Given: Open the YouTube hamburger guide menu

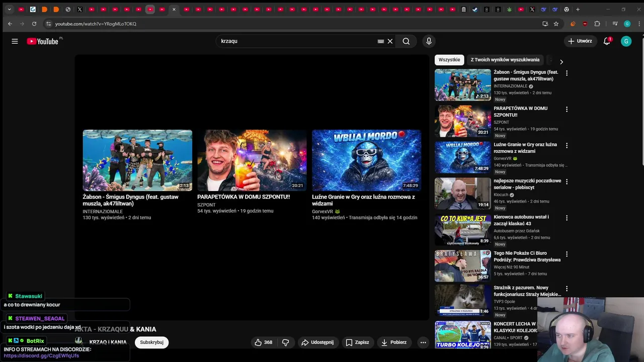Looking at the screenshot, I should click(15, 41).
